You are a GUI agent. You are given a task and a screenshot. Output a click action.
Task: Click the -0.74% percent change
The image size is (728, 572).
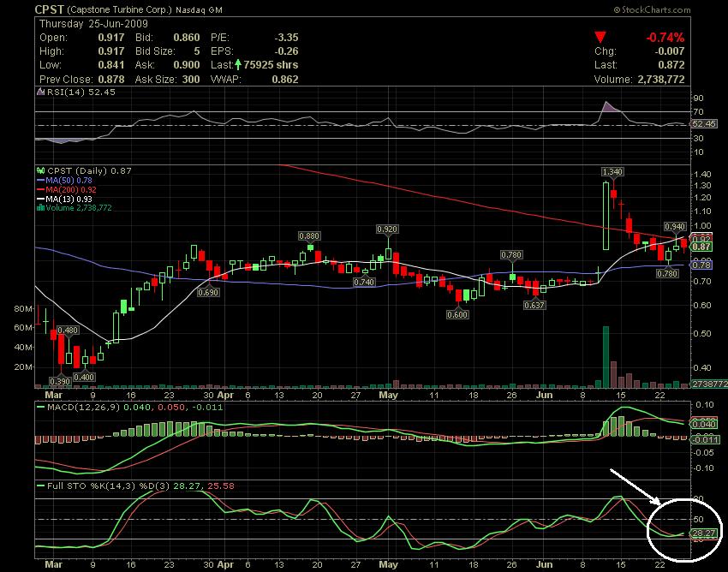[665, 38]
